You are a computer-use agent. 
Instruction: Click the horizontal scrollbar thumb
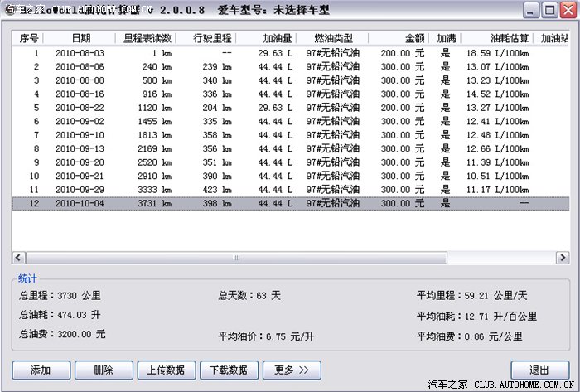[x=237, y=258]
